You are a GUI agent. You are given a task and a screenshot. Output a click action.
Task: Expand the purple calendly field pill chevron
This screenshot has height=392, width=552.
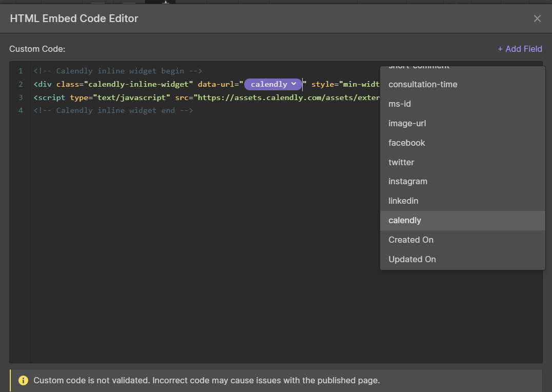click(293, 84)
